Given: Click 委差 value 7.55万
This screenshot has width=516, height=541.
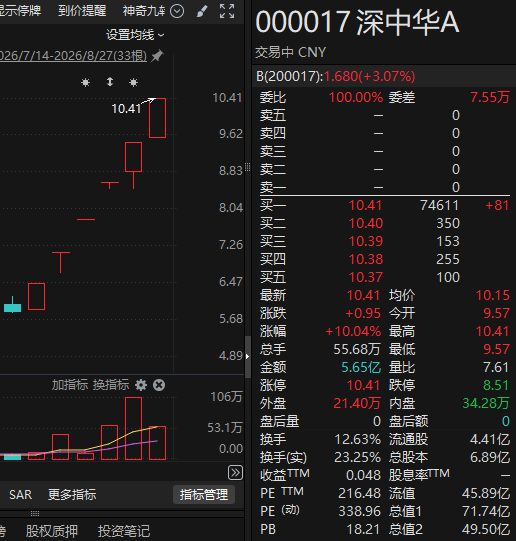Looking at the screenshot, I should (x=490, y=98).
